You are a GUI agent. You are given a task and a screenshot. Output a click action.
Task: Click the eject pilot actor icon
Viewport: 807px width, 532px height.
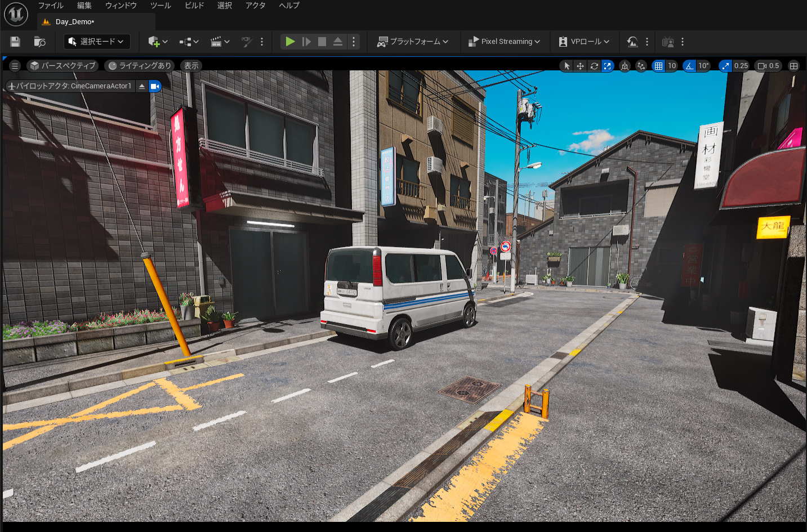coord(142,86)
